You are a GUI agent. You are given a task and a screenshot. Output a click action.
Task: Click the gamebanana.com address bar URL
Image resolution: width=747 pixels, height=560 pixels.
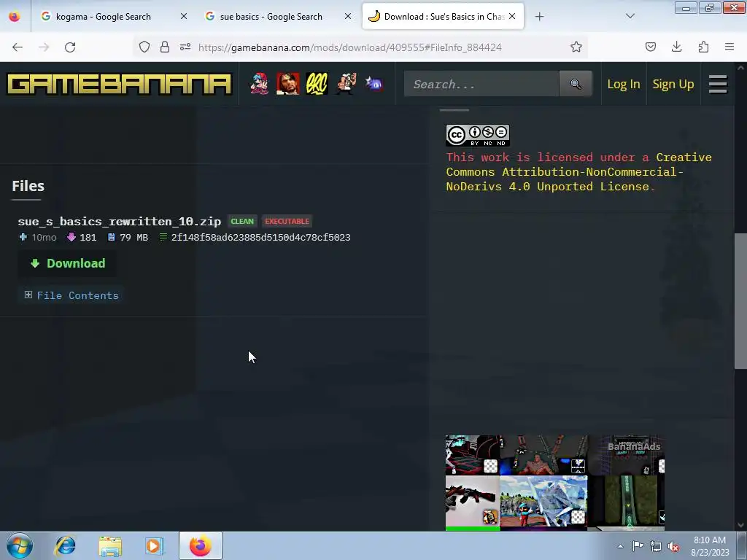[349, 47]
